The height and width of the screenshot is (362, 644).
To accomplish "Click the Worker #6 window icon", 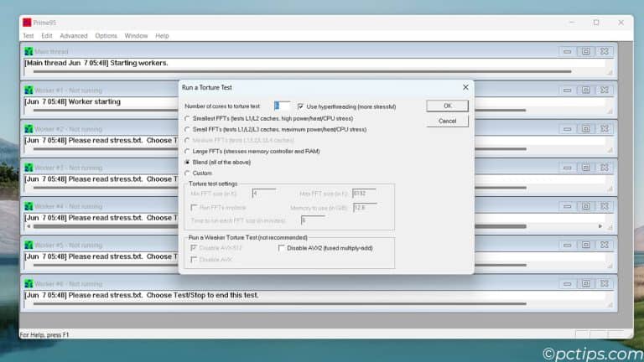I will click(x=29, y=283).
